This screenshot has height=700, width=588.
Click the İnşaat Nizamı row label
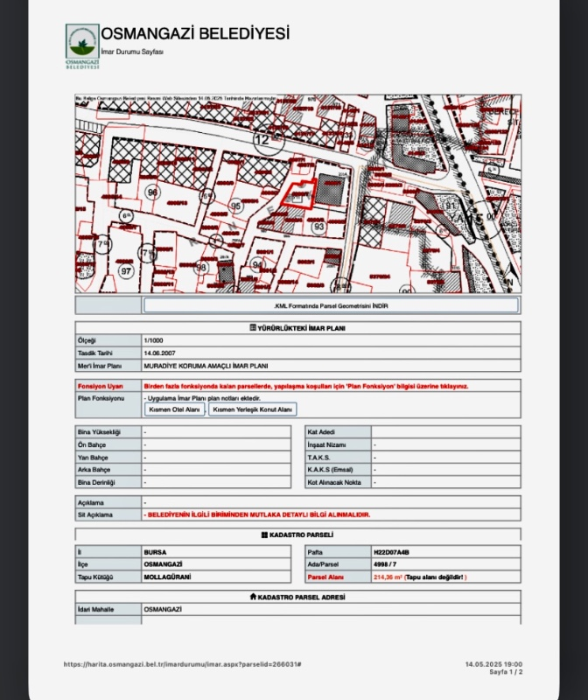pos(326,445)
